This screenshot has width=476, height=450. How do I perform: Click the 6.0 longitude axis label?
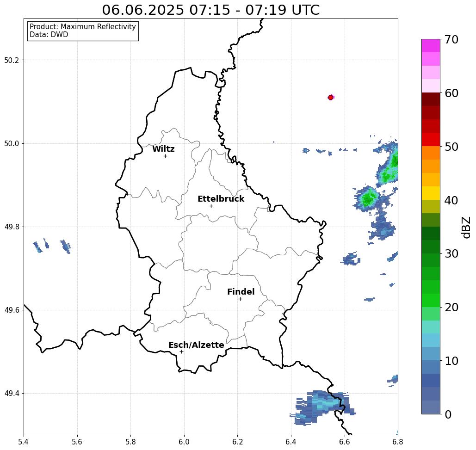click(184, 442)
